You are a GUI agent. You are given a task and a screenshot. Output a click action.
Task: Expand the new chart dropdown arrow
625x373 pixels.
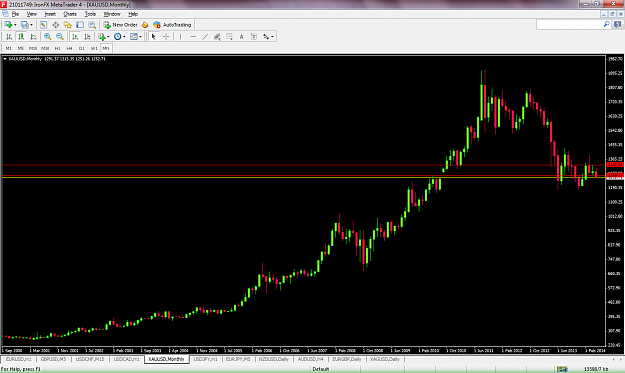15,25
